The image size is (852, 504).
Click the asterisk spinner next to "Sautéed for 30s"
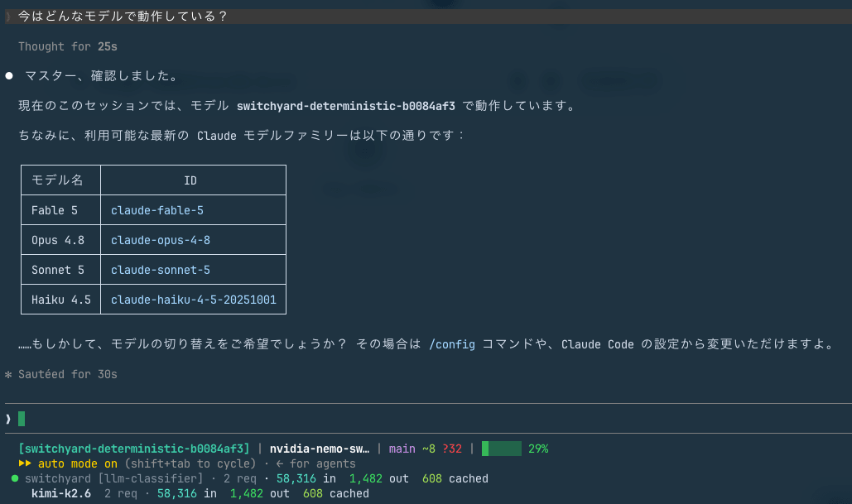[8, 375]
